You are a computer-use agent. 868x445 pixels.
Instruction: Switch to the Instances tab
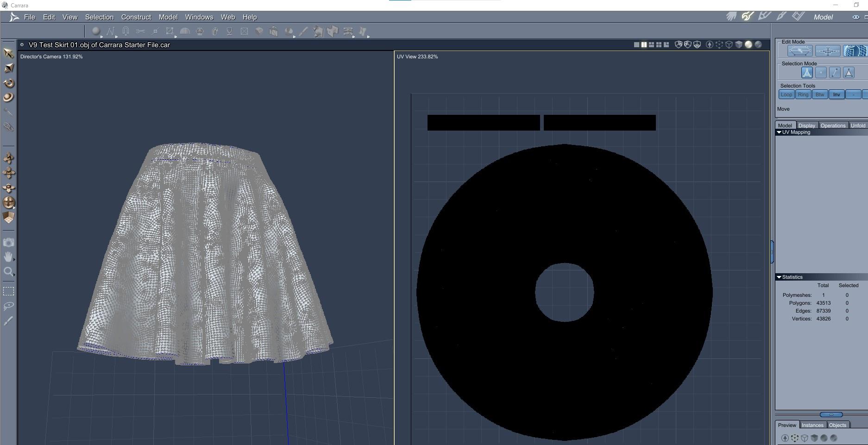[x=812, y=425]
